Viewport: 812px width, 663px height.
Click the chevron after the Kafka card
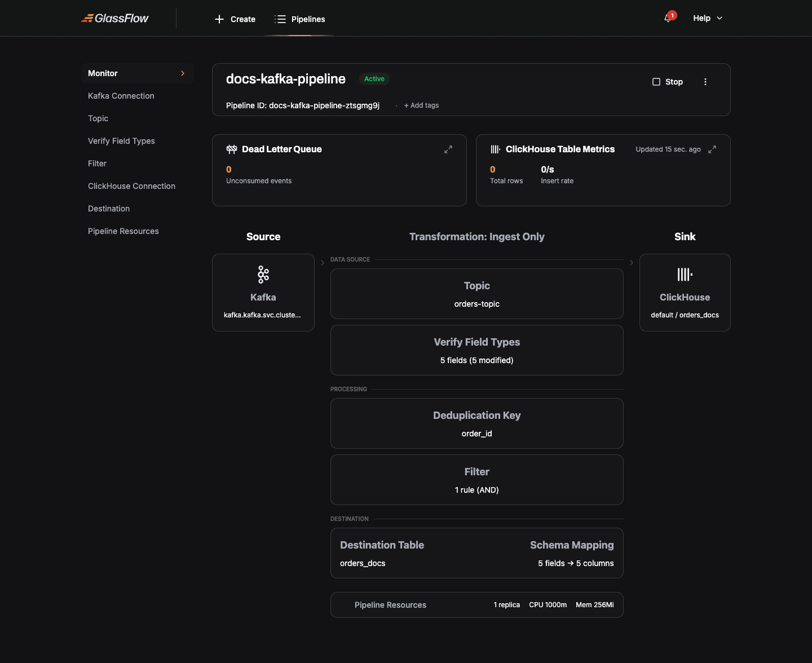tap(323, 263)
